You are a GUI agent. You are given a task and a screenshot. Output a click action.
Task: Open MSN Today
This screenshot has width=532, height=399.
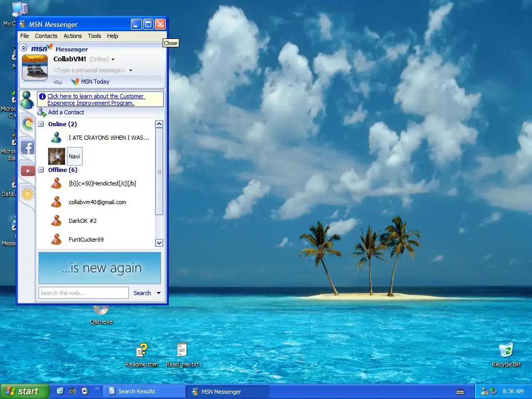pos(90,82)
